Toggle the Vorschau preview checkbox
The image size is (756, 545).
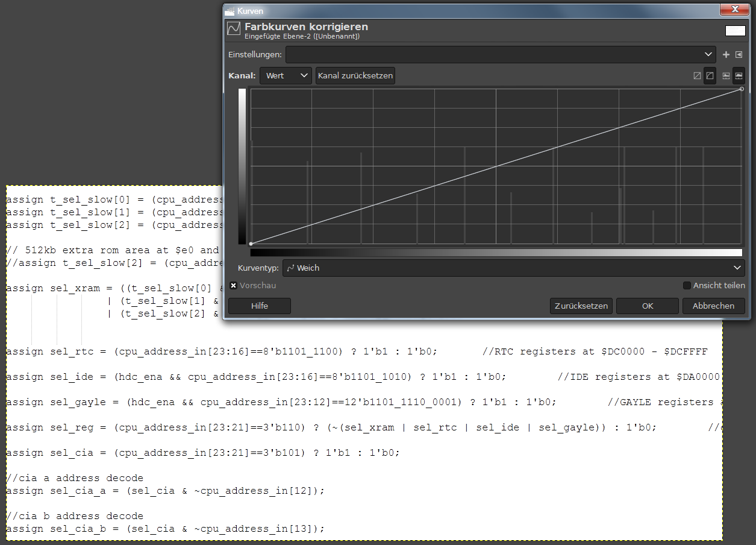click(234, 286)
